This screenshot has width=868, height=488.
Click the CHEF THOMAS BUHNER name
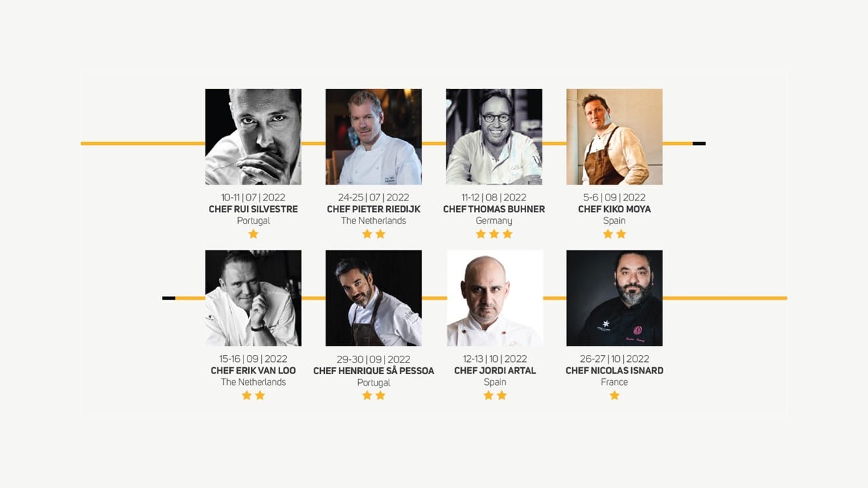494,209
